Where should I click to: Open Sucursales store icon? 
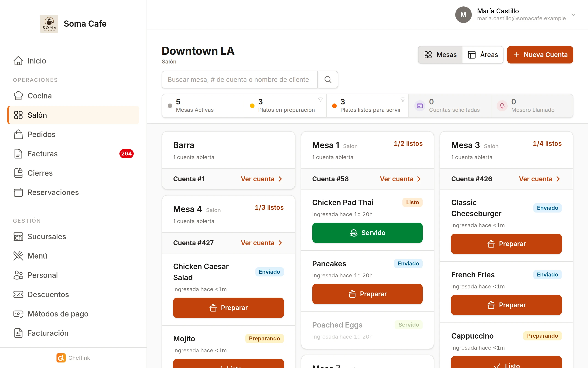[x=18, y=237]
